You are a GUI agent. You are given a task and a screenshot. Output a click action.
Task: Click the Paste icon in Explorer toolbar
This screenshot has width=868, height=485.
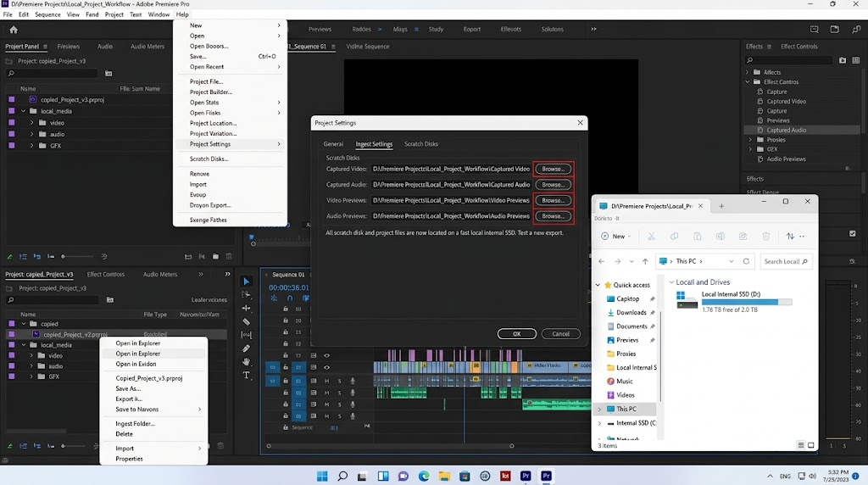pyautogui.click(x=698, y=237)
